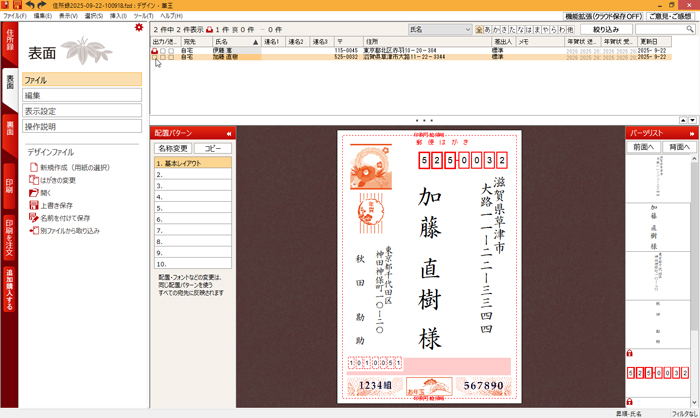
Task: Toggle the 全 filter for all names
Action: click(479, 30)
